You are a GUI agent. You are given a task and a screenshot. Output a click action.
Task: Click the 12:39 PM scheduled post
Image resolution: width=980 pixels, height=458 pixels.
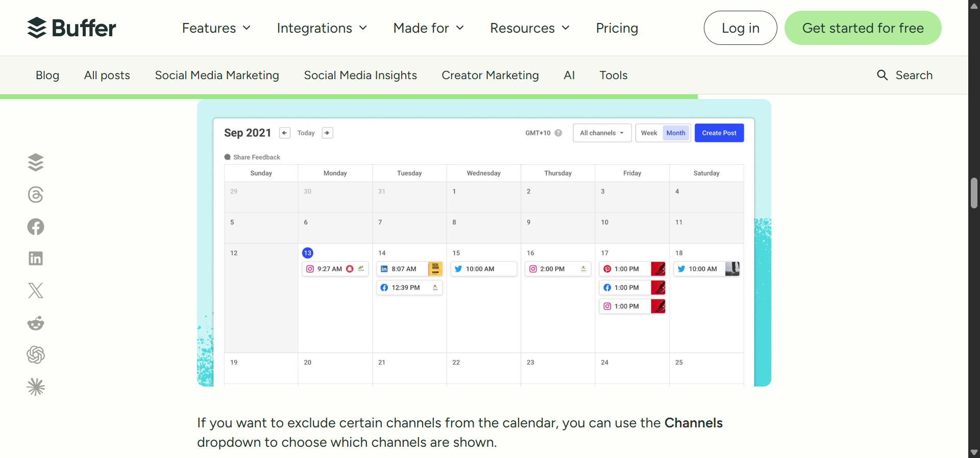click(x=409, y=288)
